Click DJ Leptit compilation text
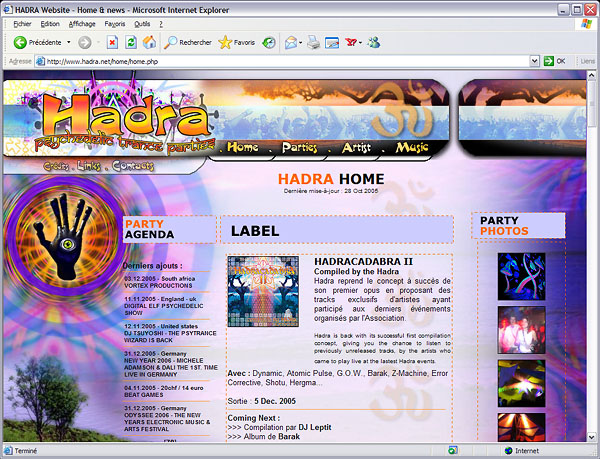 pos(279,427)
